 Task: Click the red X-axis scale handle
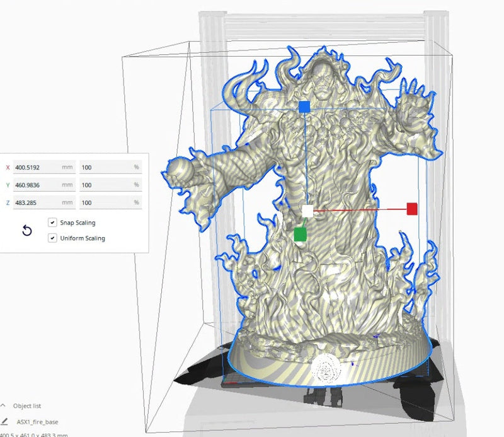point(412,209)
